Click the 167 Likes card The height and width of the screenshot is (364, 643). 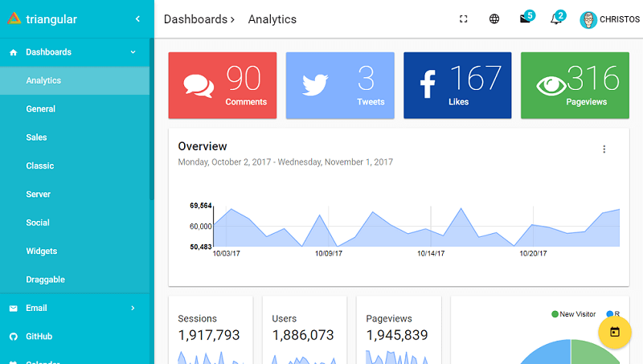pyautogui.click(x=457, y=85)
